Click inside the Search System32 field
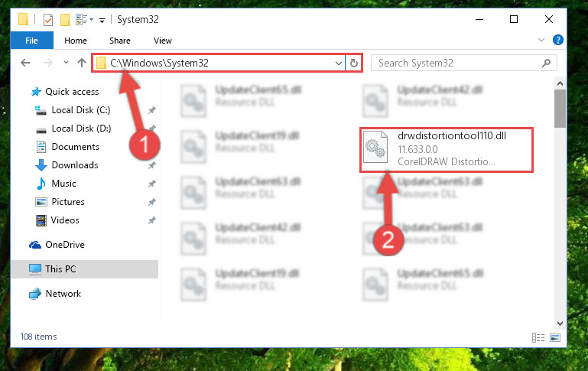 click(457, 63)
